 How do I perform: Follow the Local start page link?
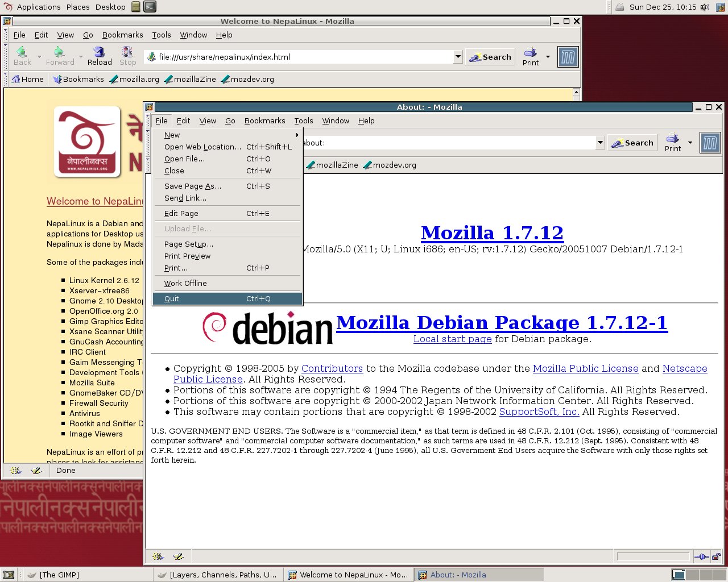(x=452, y=339)
